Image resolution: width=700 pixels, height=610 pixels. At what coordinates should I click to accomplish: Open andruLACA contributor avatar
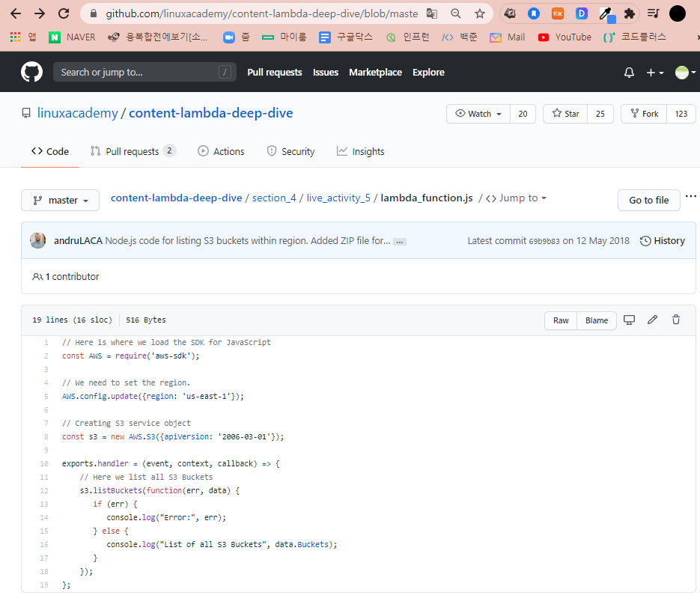[x=38, y=240]
